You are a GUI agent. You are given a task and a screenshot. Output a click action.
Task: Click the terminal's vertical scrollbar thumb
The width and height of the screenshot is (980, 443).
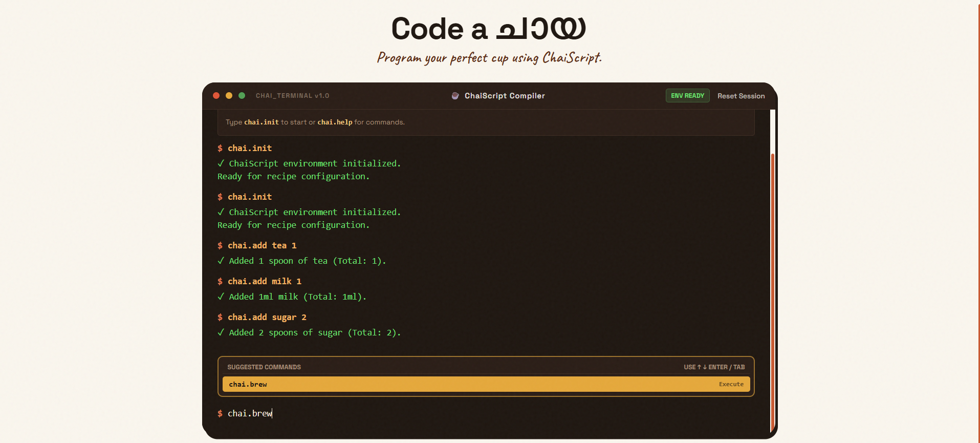click(x=773, y=292)
